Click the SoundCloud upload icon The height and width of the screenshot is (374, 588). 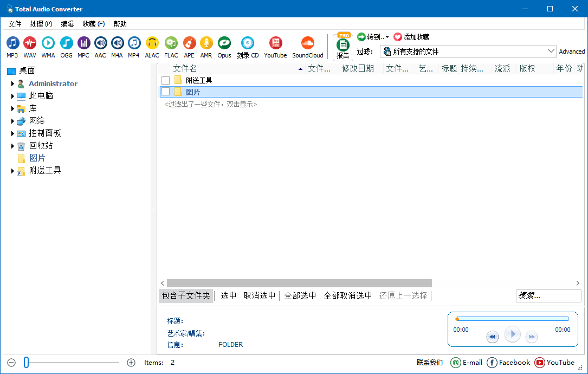[308, 43]
